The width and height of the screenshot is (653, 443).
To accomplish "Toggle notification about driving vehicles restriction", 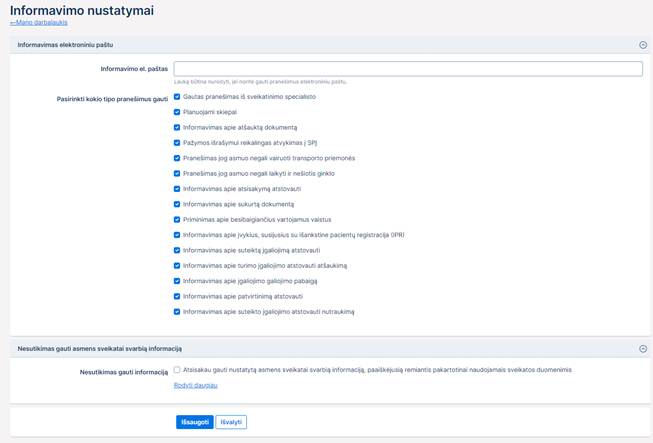I will (x=177, y=158).
